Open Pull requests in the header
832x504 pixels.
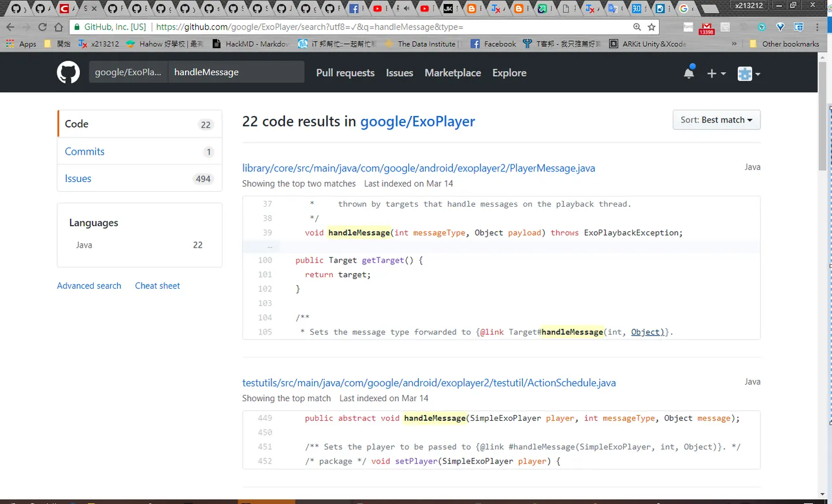(346, 73)
